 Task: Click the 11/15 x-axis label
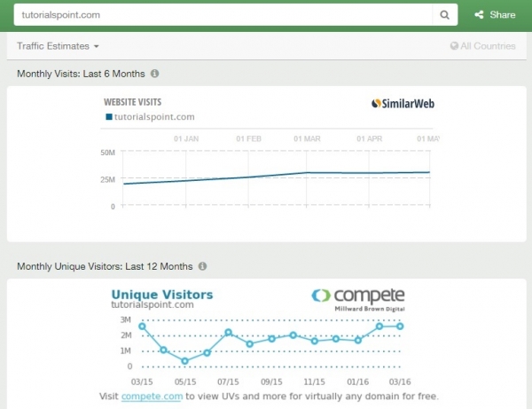click(314, 381)
